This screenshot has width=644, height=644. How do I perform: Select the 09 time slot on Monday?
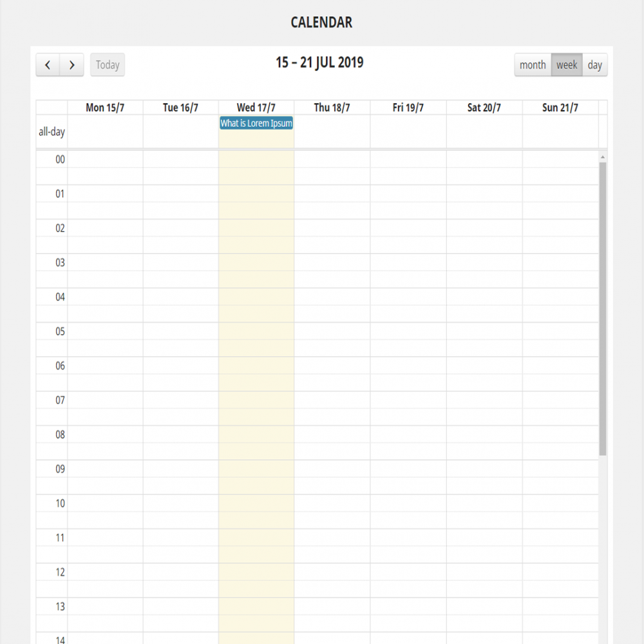pos(105,469)
